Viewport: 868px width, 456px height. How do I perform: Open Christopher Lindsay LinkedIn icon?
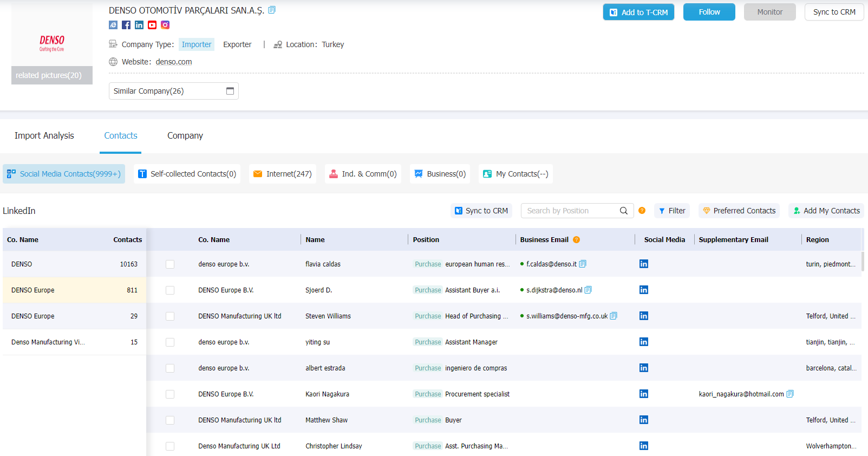[x=644, y=446]
